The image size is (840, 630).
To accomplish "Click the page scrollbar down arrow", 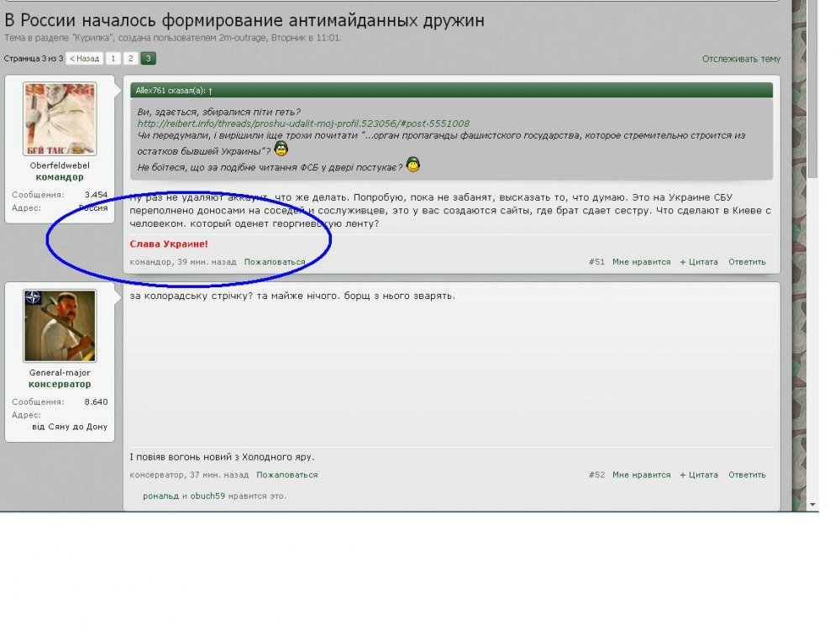I will pos(813,505).
